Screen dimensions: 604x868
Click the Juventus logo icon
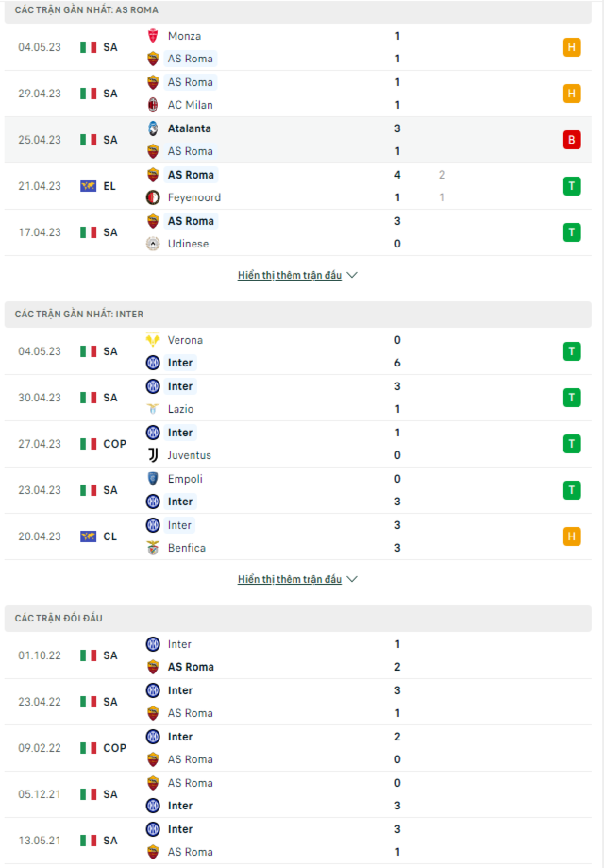point(153,455)
